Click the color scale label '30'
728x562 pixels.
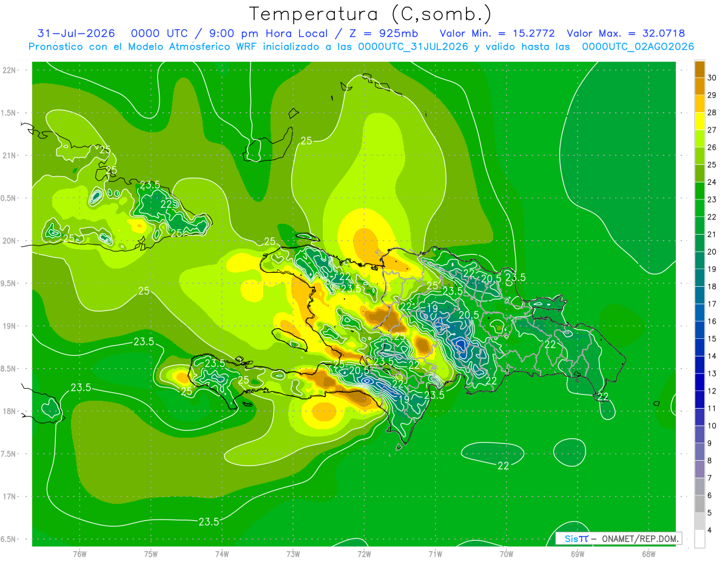(712, 78)
